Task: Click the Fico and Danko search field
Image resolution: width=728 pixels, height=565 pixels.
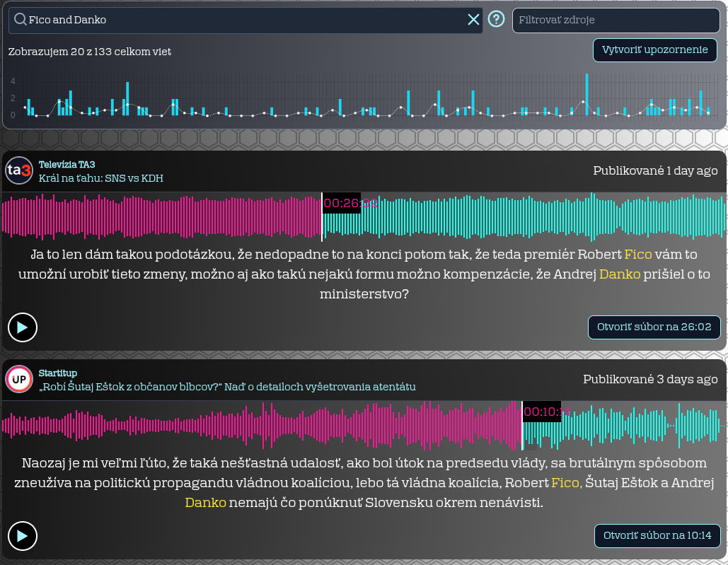Action: tap(241, 20)
